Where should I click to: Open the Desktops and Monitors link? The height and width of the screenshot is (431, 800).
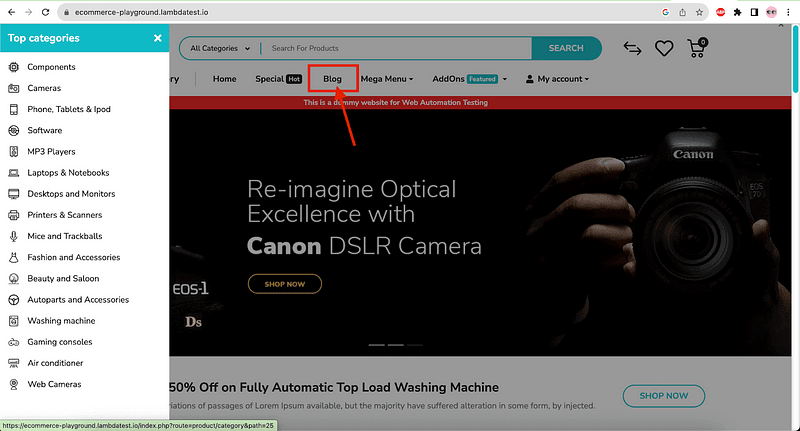pos(71,194)
